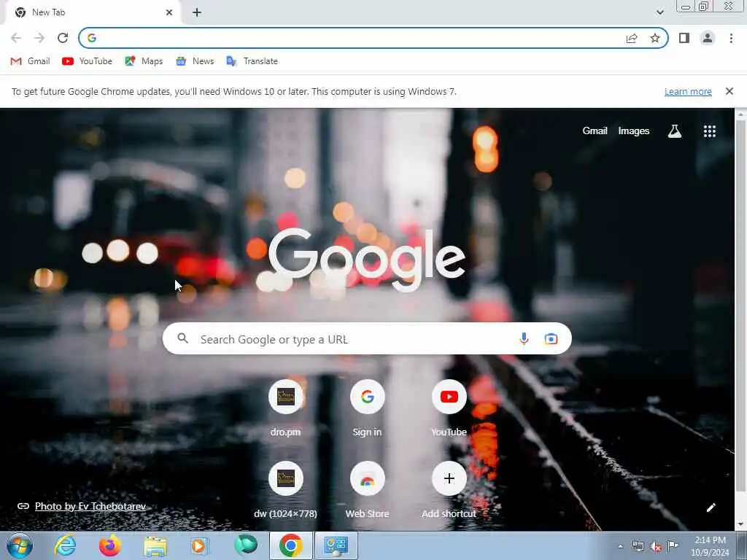Open the green sphere app on taskbar

click(245, 545)
